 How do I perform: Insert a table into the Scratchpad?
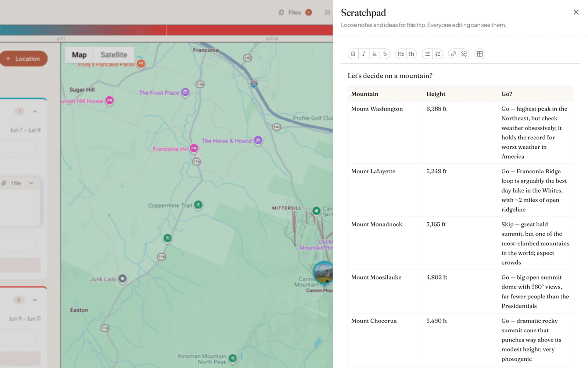[480, 54]
